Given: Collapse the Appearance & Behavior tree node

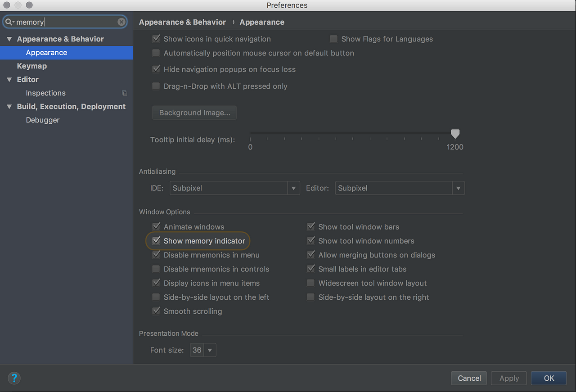Looking at the screenshot, I should point(9,39).
